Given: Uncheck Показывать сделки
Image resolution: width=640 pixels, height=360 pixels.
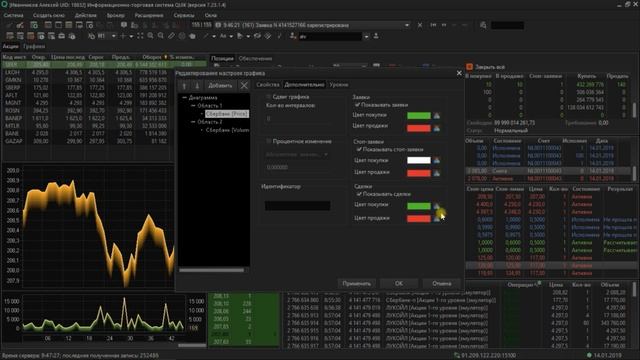Looking at the screenshot, I should click(x=359, y=194).
